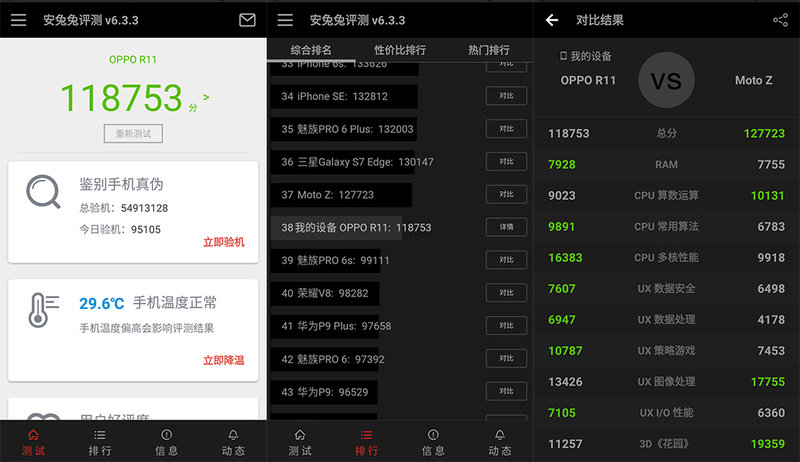Click the red 立即降温 link

point(223,361)
